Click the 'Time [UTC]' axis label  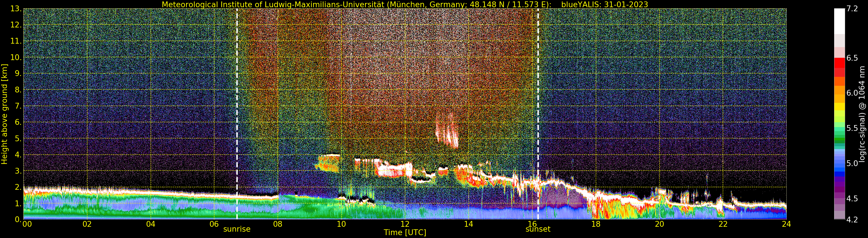pyautogui.click(x=405, y=233)
